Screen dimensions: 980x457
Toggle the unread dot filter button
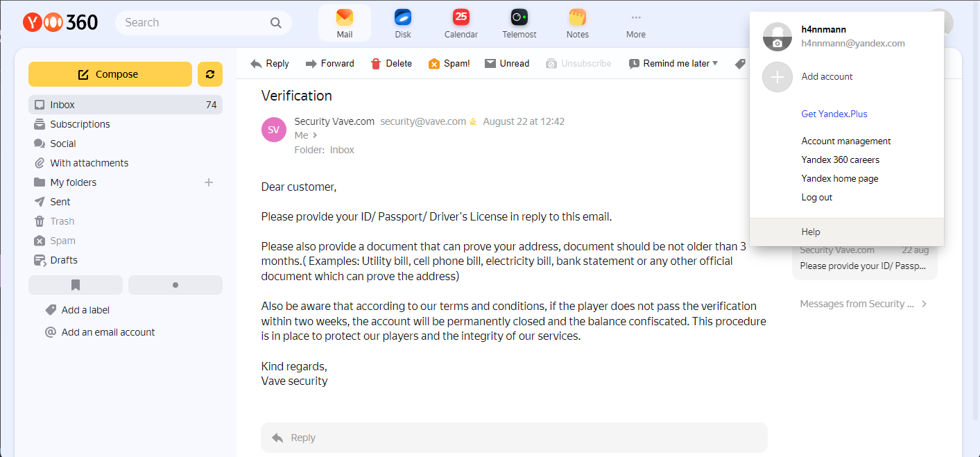pos(175,285)
